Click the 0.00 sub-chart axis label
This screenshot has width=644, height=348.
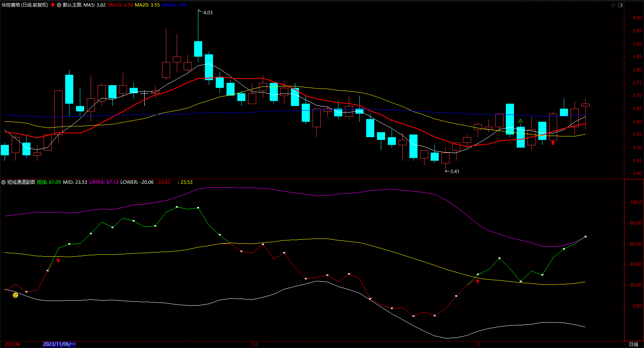click(x=637, y=306)
